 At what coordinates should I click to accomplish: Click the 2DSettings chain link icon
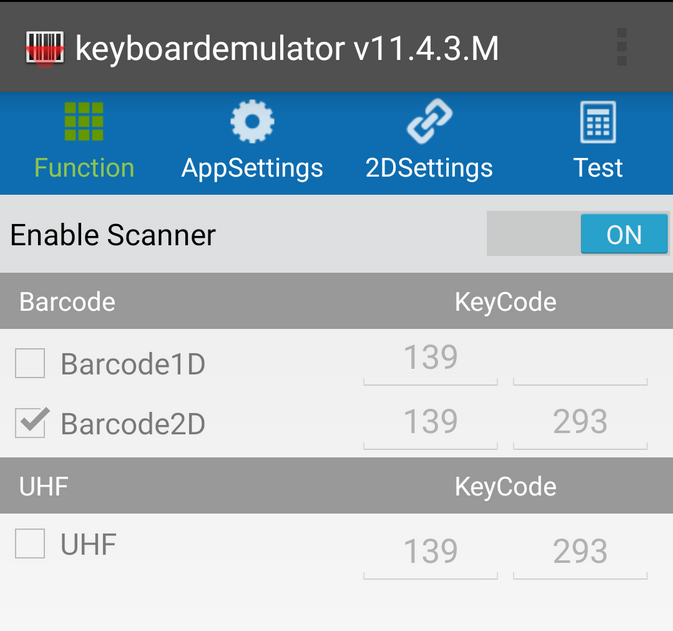(x=429, y=121)
